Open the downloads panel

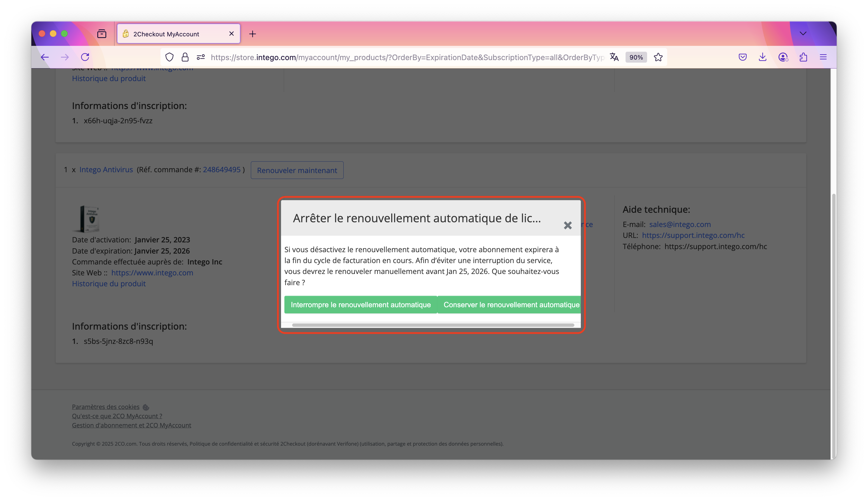pyautogui.click(x=763, y=57)
